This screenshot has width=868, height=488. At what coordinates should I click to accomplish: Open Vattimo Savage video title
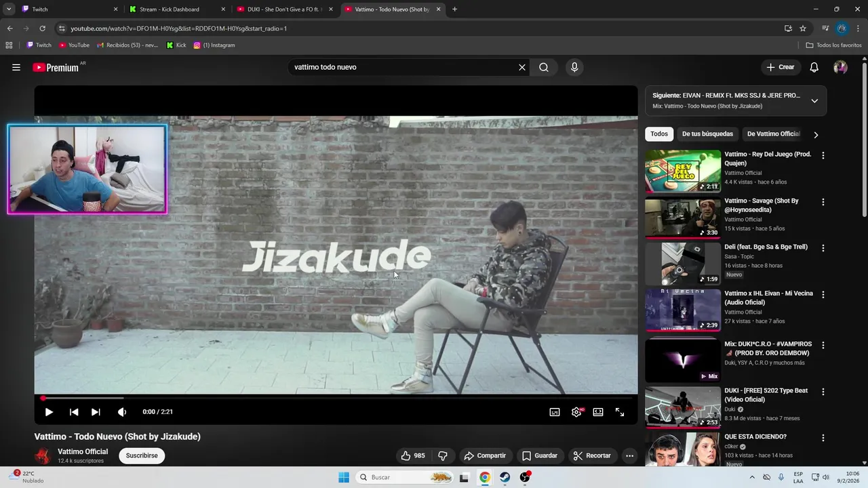pos(762,205)
